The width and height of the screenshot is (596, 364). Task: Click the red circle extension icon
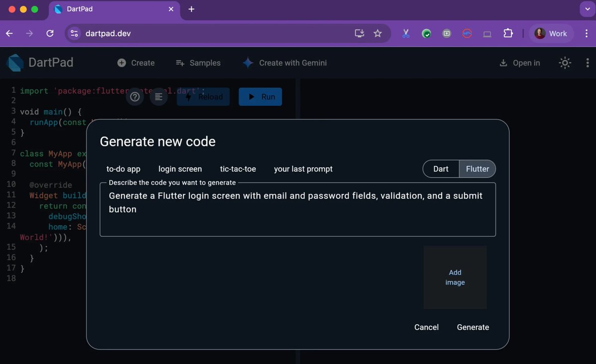(467, 34)
